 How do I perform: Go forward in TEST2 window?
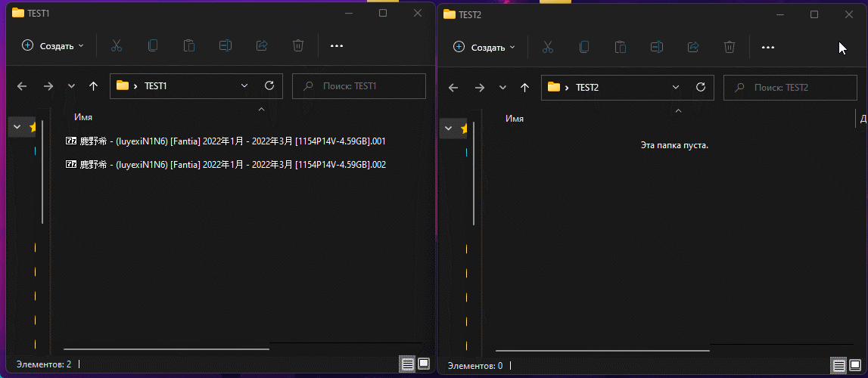[480, 87]
